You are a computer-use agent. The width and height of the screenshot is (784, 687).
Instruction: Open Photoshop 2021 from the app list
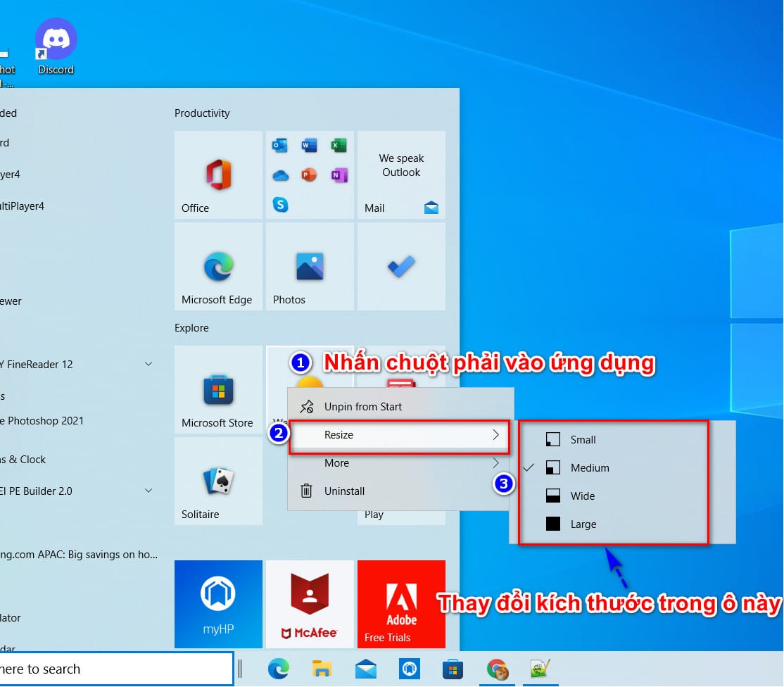click(x=79, y=421)
